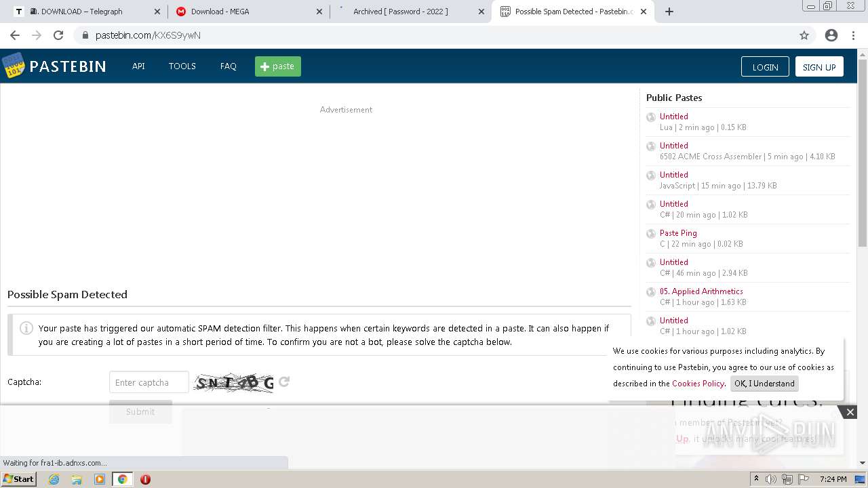Viewport: 868px width, 488px height.
Task: Click the Pastebin logo icon
Action: (x=13, y=66)
